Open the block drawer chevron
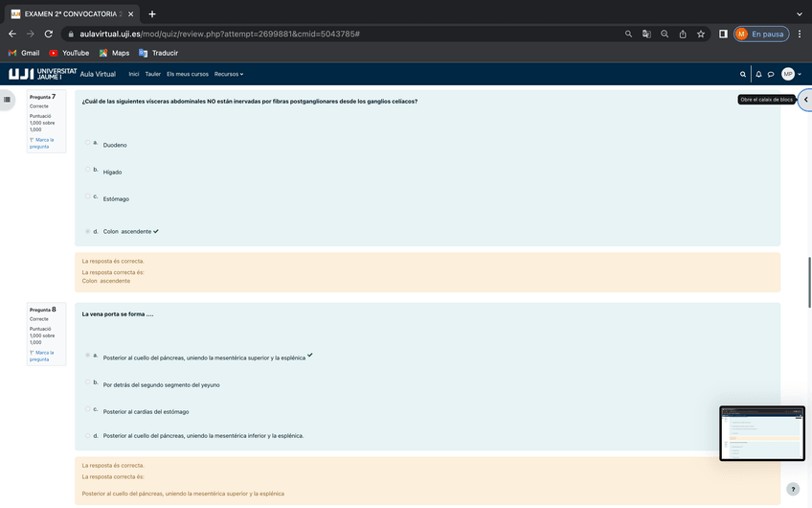Image resolution: width=812 pixels, height=508 pixels. tap(805, 100)
